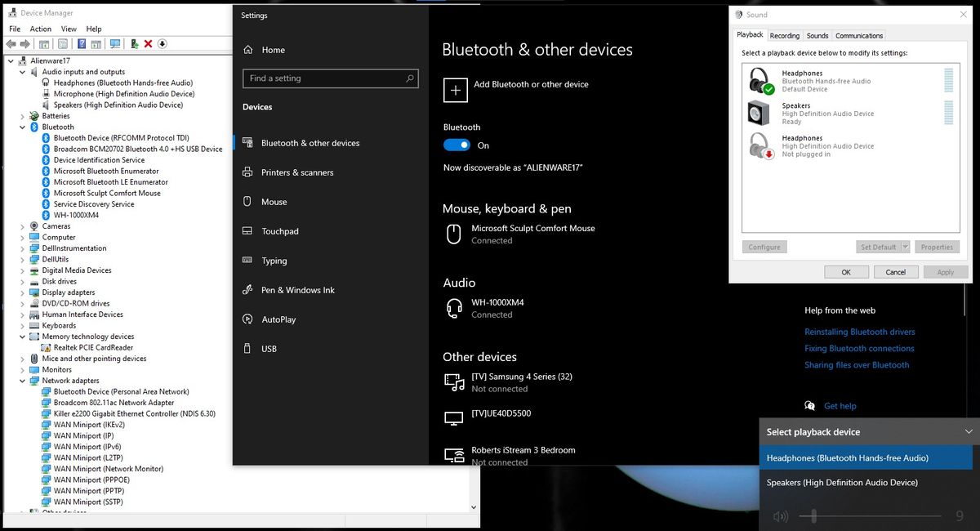This screenshot has height=531, width=980.
Task: Click the WH-1000XM4 headset icon under Audio
Action: coord(454,308)
